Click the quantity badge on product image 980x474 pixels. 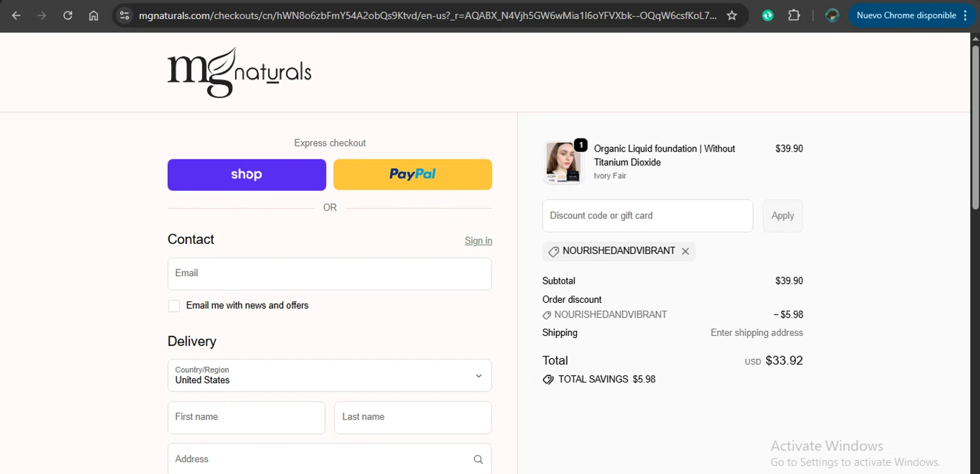pos(580,145)
